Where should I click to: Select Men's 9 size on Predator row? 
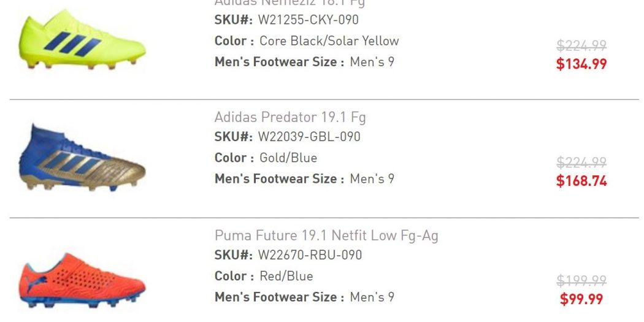click(x=372, y=179)
